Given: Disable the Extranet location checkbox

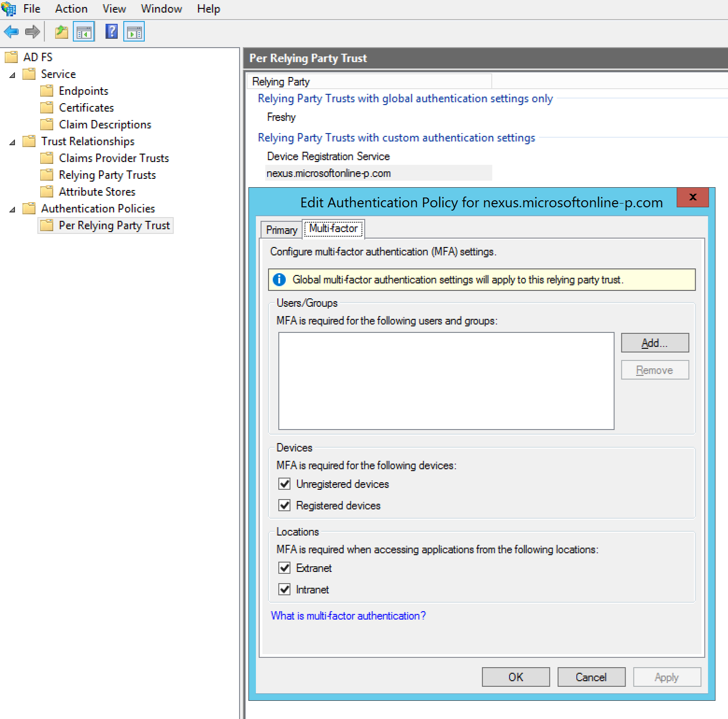Looking at the screenshot, I should [x=284, y=568].
